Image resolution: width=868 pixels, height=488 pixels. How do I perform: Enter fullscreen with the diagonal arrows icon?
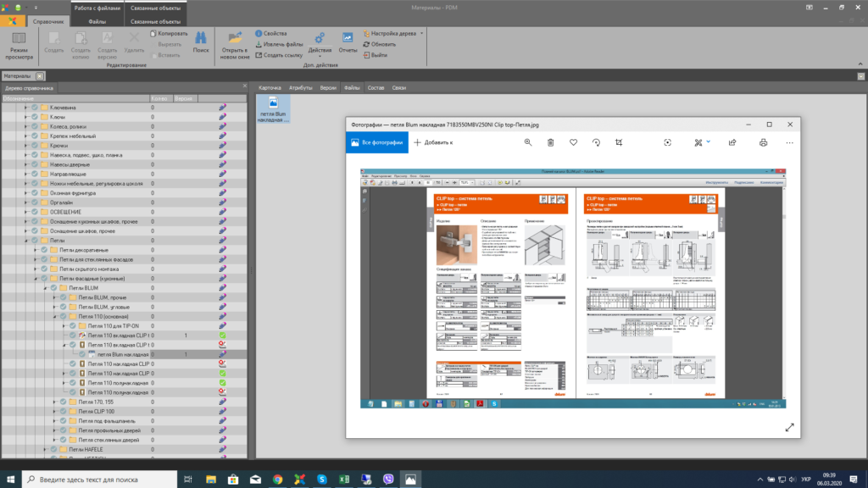pos(789,427)
